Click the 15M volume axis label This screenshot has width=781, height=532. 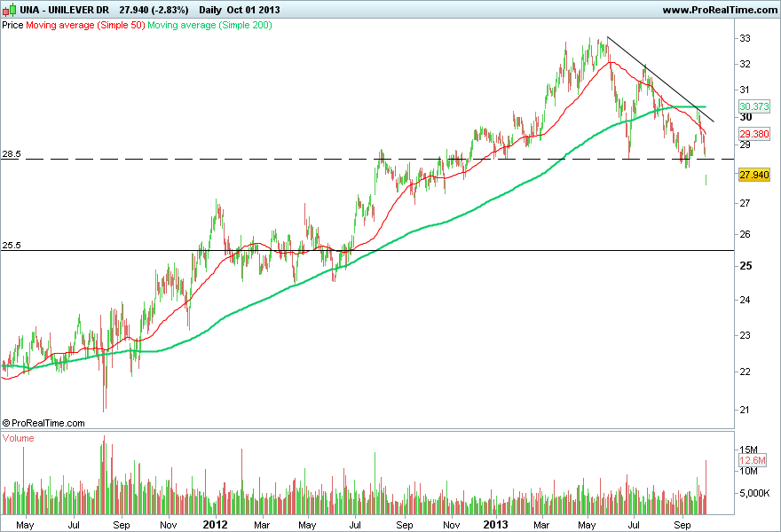tap(749, 450)
